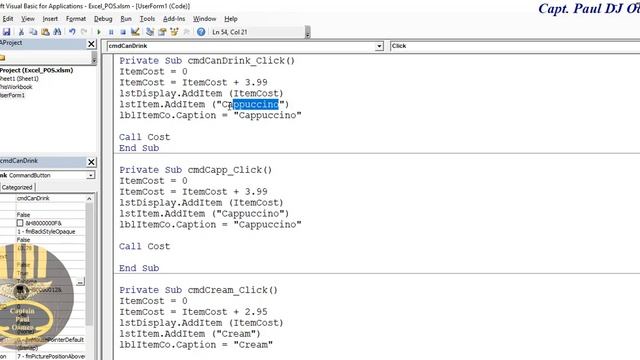Open the Tools menu
Screen dimensions: 640x360
(147, 19)
